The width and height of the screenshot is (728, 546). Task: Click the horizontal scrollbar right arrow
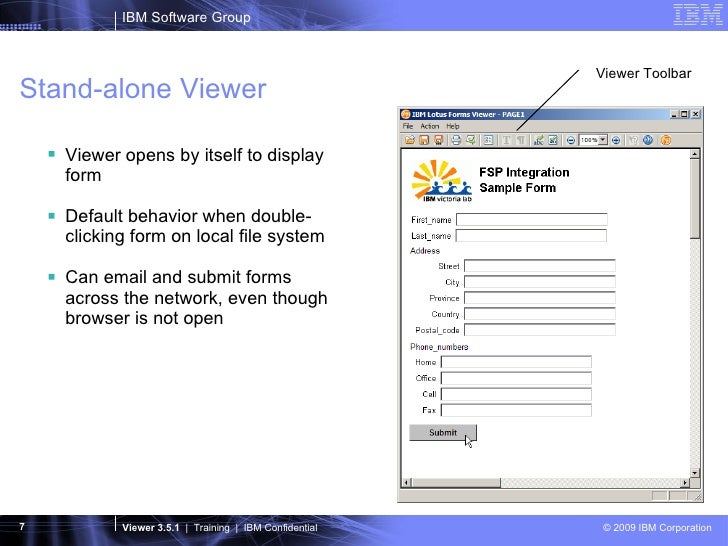[x=685, y=483]
